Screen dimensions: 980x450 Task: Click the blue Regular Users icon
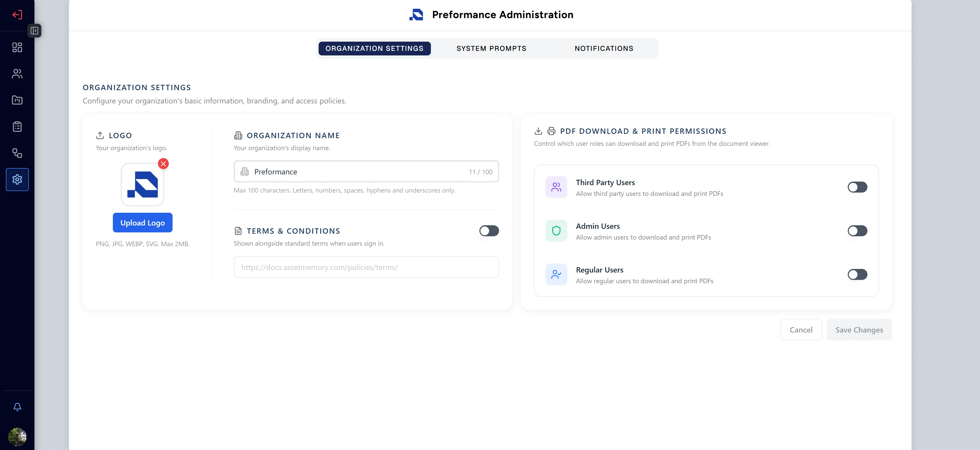click(x=556, y=275)
